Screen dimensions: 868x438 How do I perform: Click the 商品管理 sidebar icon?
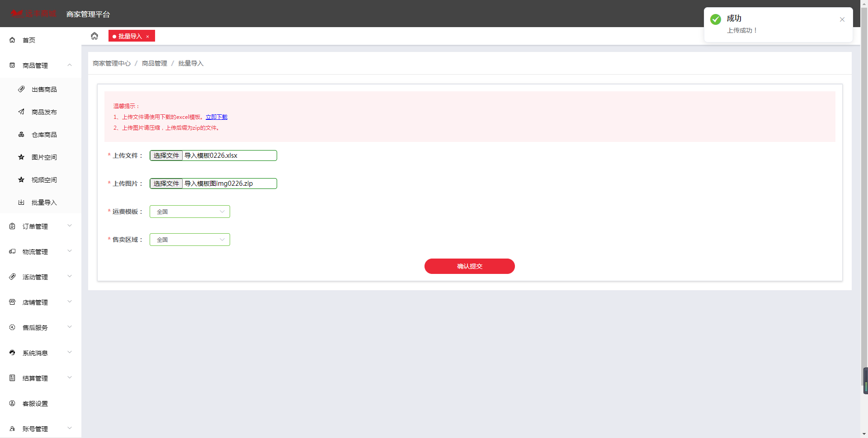tap(12, 65)
